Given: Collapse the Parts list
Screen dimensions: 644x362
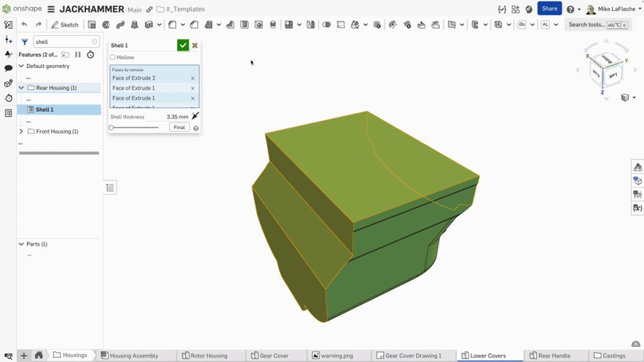Looking at the screenshot, I should point(21,244).
